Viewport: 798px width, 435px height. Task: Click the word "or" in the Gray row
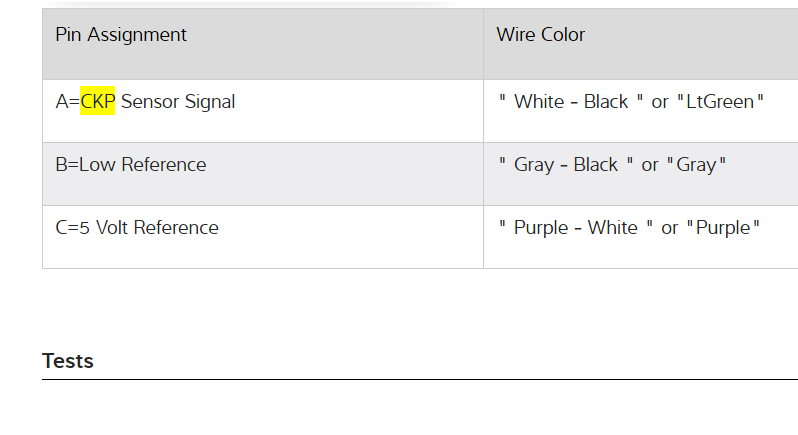650,165
